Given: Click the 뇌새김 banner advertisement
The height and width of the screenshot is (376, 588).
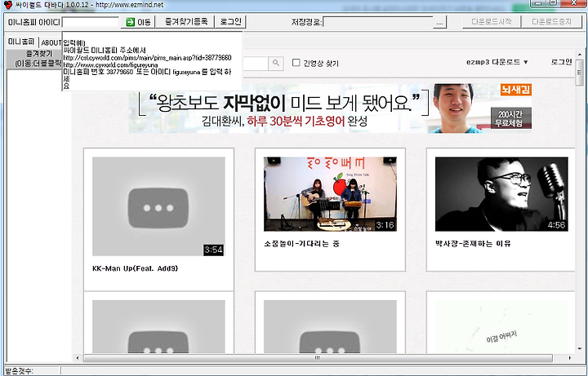Looking at the screenshot, I should [330, 108].
